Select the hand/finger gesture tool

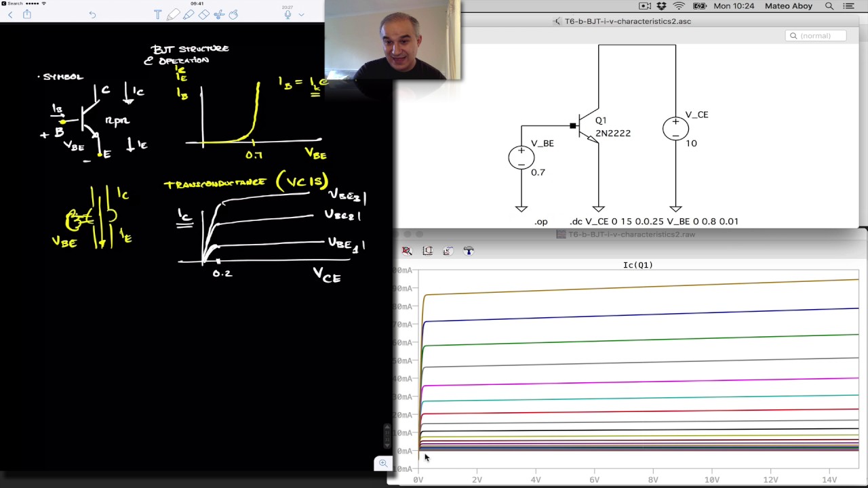tap(234, 14)
